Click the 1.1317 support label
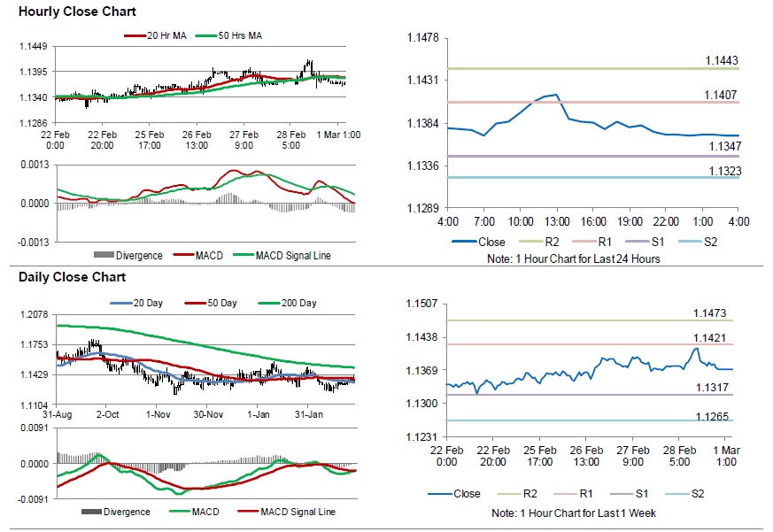The height and width of the screenshot is (532, 773). click(710, 387)
